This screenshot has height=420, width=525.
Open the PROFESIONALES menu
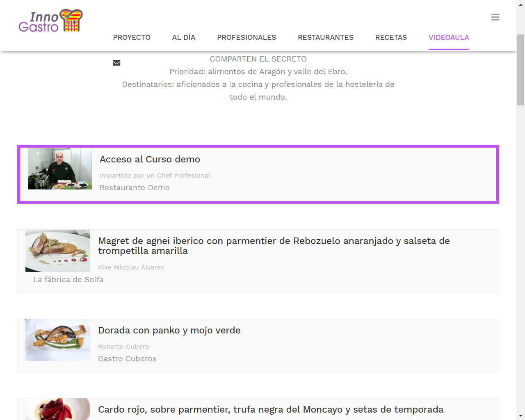(247, 37)
